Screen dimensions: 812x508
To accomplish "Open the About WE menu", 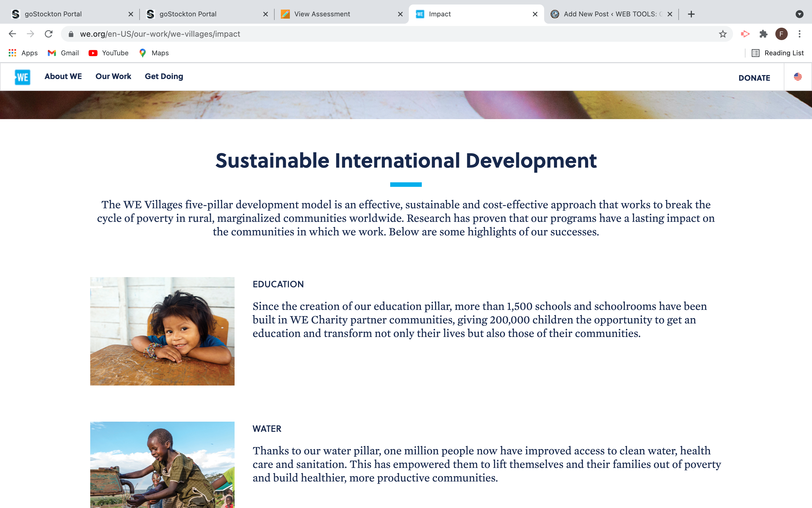I will pyautogui.click(x=63, y=76).
